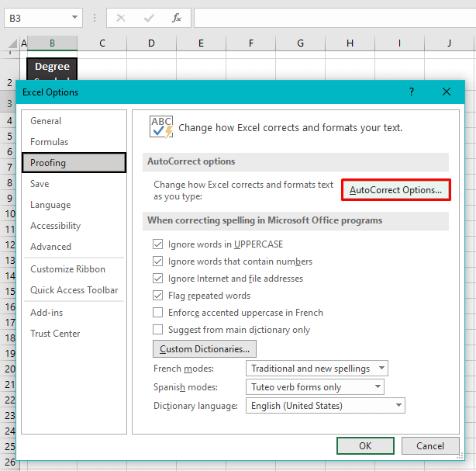Enable Suggest from main dictionary only
The width and height of the screenshot is (476, 471).
tap(157, 329)
